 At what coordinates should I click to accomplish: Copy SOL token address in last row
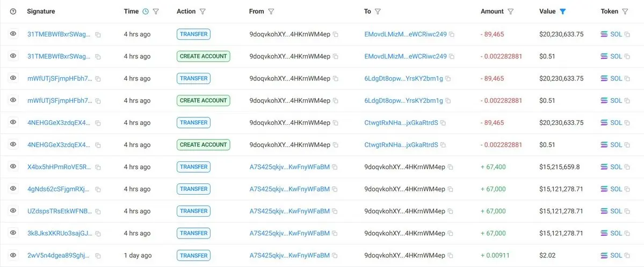pos(627,256)
